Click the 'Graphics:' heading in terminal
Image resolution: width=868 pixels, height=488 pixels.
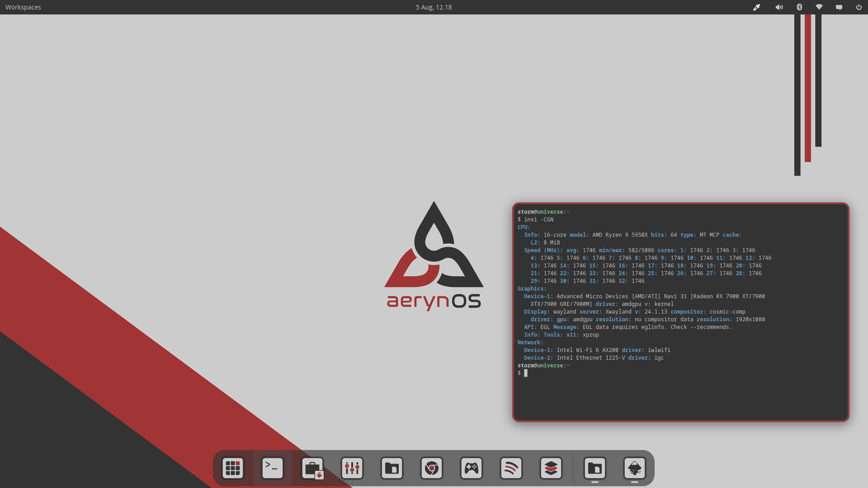click(532, 289)
